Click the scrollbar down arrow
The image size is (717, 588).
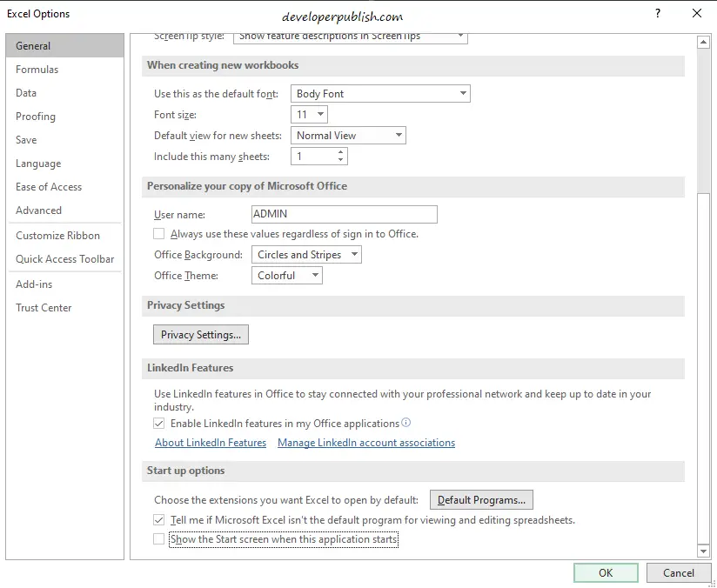click(703, 551)
